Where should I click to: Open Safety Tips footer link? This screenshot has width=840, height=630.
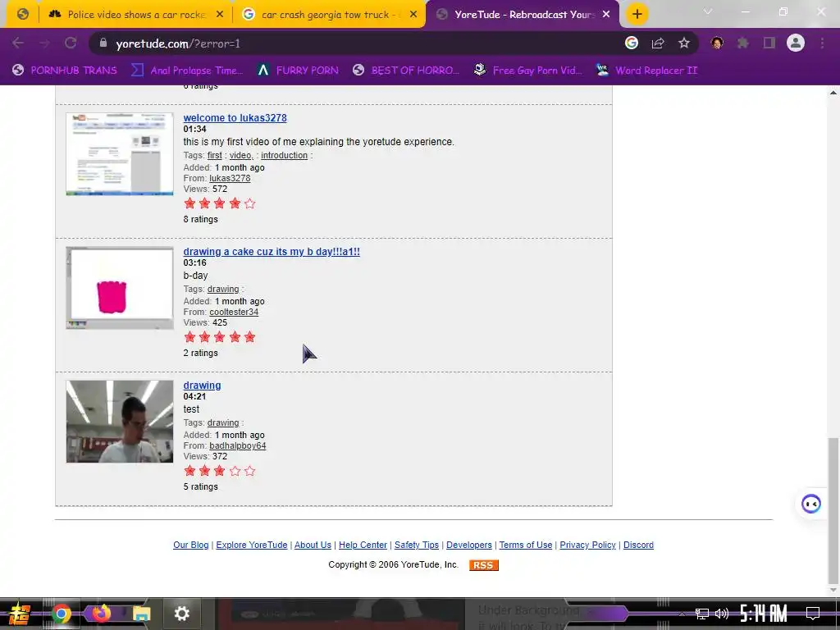point(416,545)
